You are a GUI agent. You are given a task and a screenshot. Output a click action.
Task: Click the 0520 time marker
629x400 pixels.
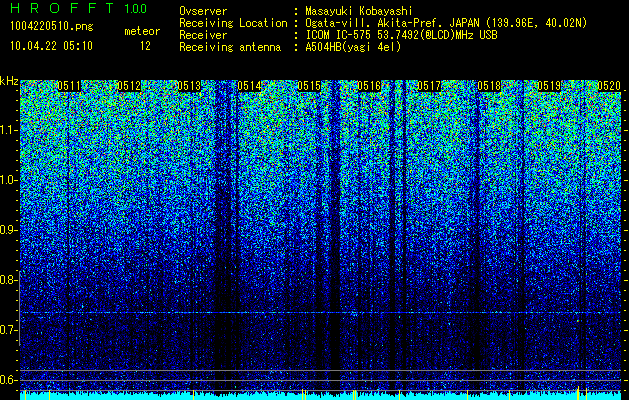pyautogui.click(x=609, y=86)
